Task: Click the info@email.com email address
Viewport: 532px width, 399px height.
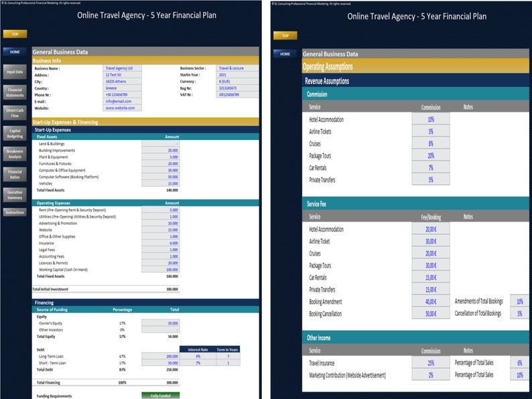Action: (x=123, y=101)
